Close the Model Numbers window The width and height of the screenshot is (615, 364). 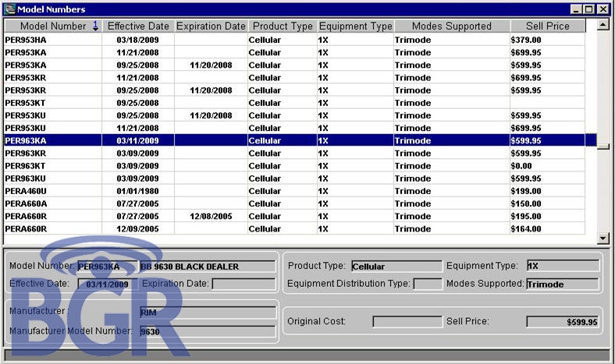pos(603,9)
